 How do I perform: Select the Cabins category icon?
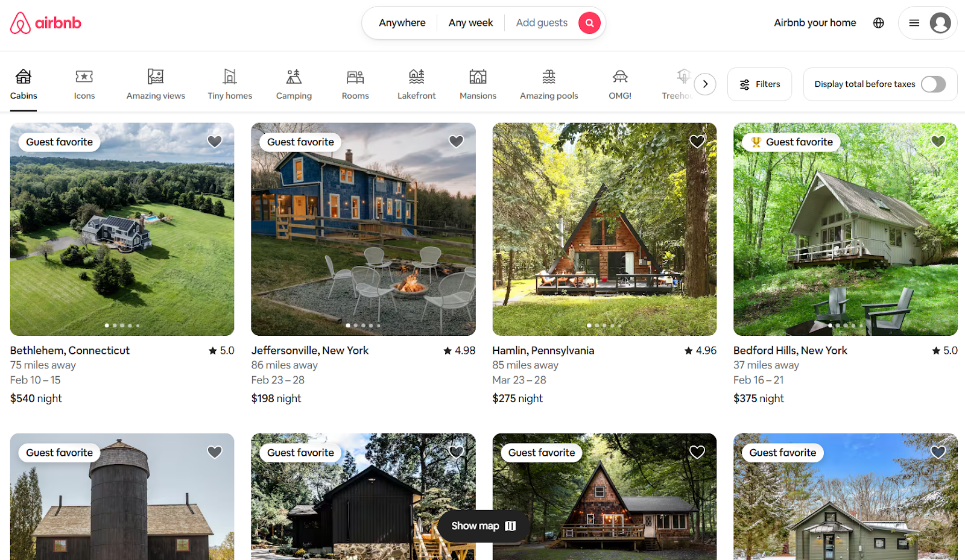click(23, 84)
